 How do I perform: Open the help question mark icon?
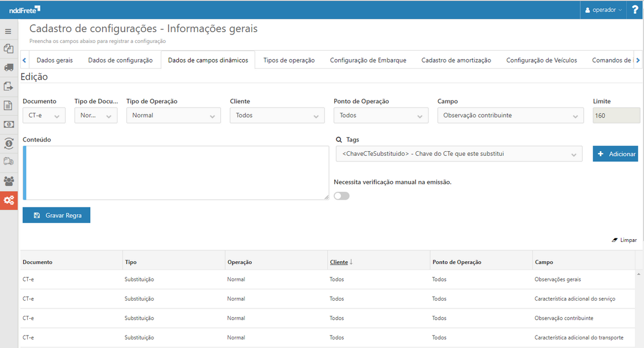[636, 10]
